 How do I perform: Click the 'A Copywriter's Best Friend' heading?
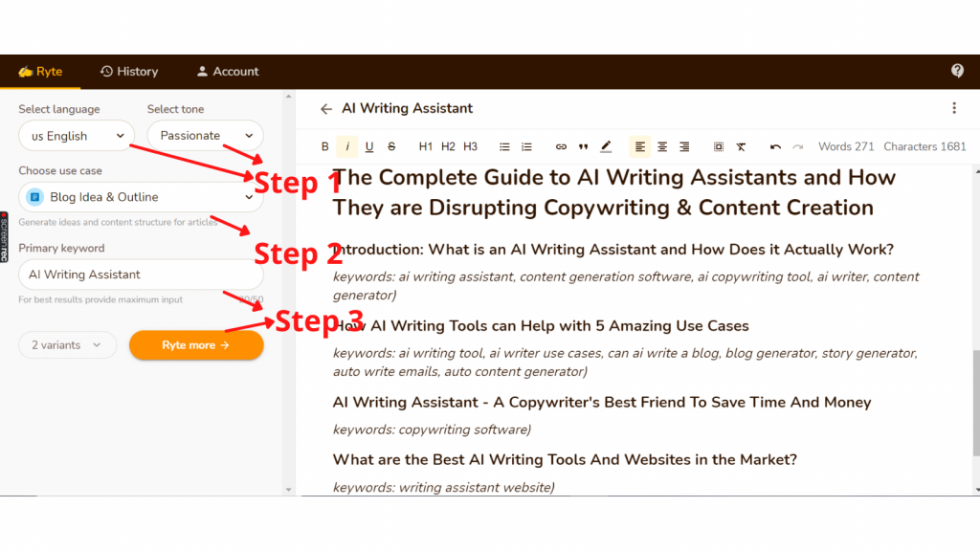(x=602, y=402)
